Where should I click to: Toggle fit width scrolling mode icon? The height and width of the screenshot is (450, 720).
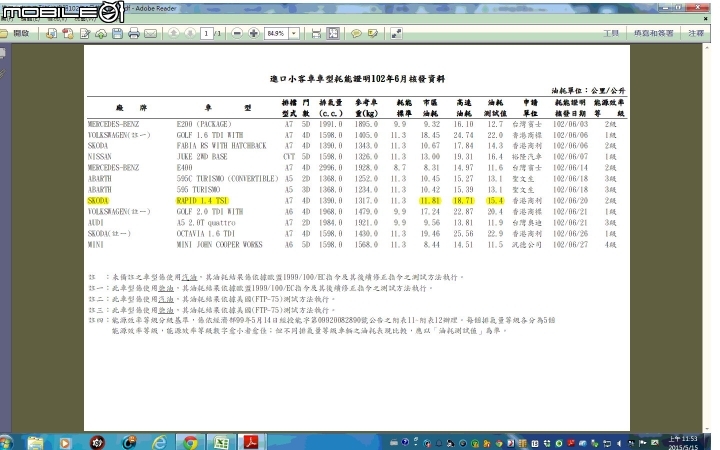(x=316, y=33)
